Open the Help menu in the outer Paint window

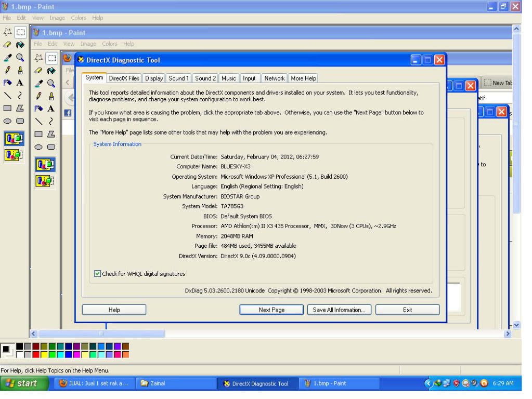(x=97, y=18)
